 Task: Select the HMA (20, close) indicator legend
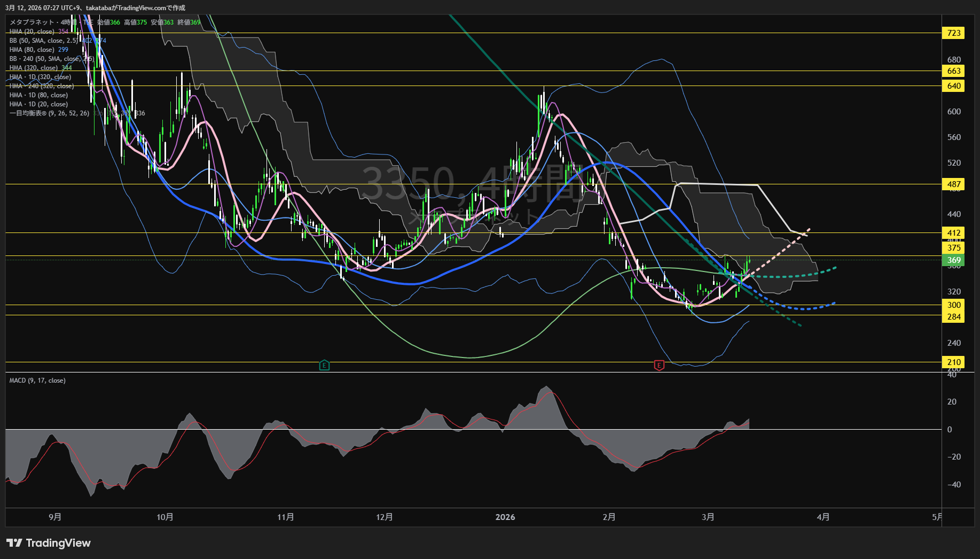32,32
